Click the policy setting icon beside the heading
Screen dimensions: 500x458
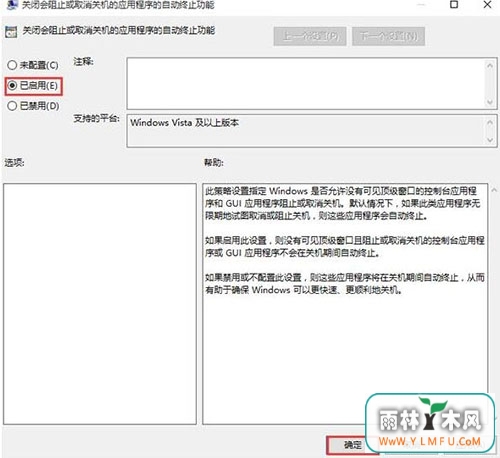click(11, 32)
